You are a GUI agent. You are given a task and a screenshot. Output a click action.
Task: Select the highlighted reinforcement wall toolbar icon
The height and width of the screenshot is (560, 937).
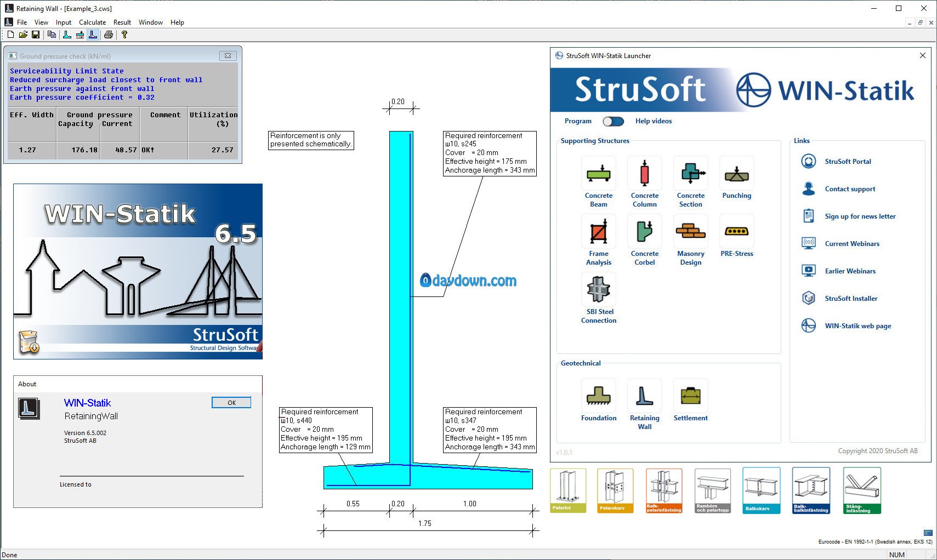point(93,35)
